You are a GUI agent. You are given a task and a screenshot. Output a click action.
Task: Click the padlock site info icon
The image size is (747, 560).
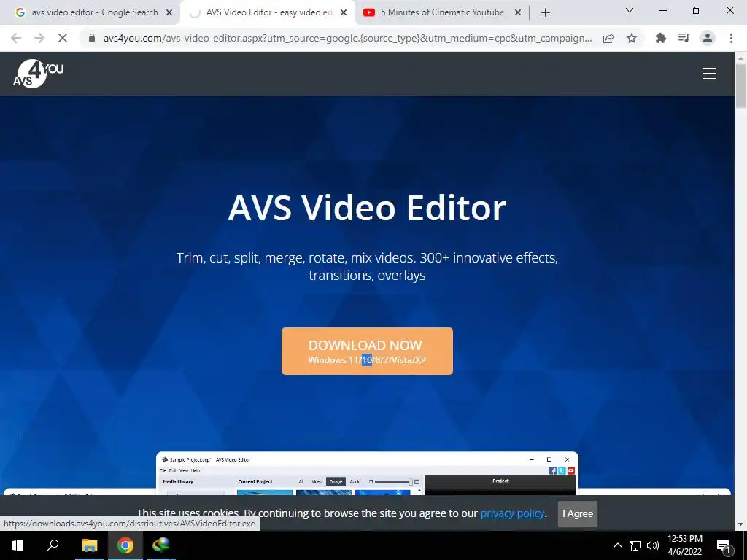click(x=92, y=38)
